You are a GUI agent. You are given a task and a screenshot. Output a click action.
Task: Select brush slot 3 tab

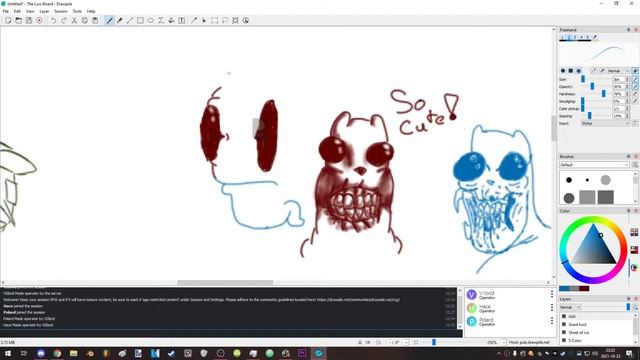tap(575, 38)
